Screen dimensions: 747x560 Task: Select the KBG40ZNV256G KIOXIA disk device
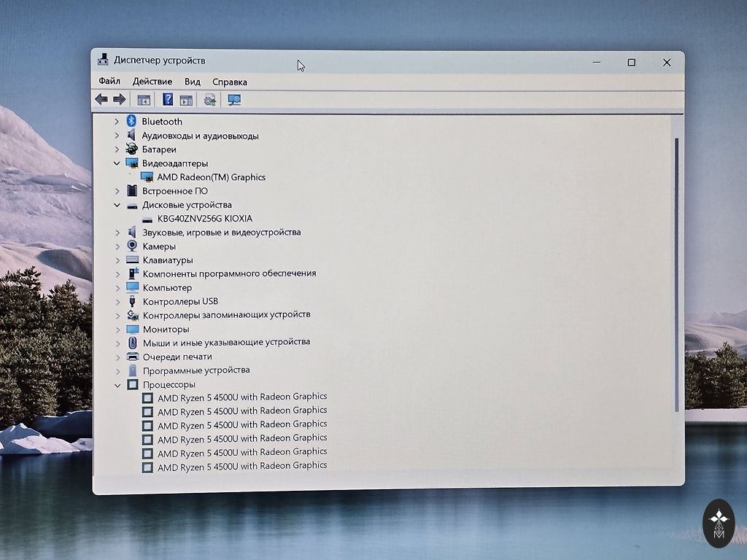coord(204,219)
